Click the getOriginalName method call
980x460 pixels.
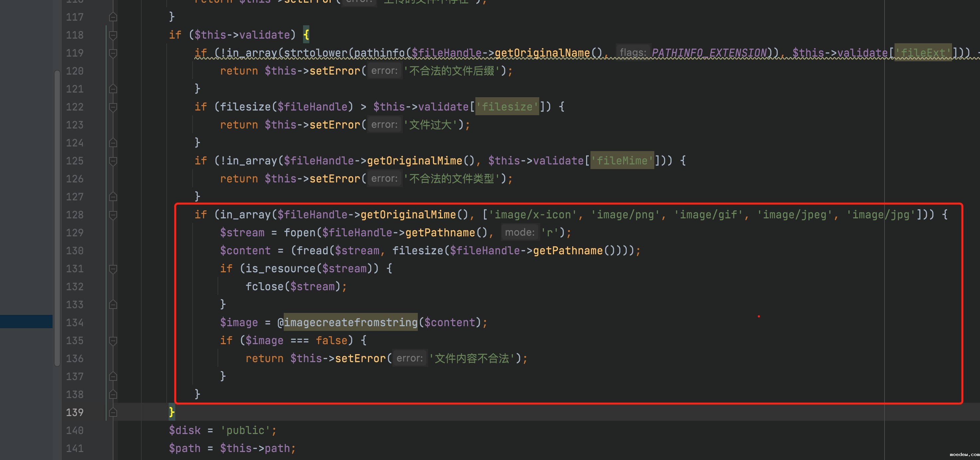pyautogui.click(x=542, y=53)
